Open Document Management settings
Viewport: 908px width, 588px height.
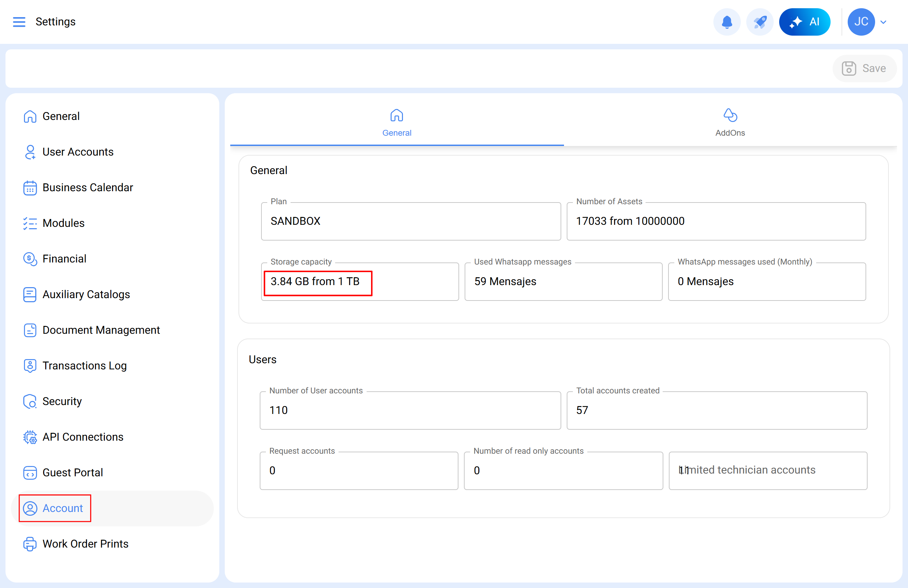[x=101, y=330]
